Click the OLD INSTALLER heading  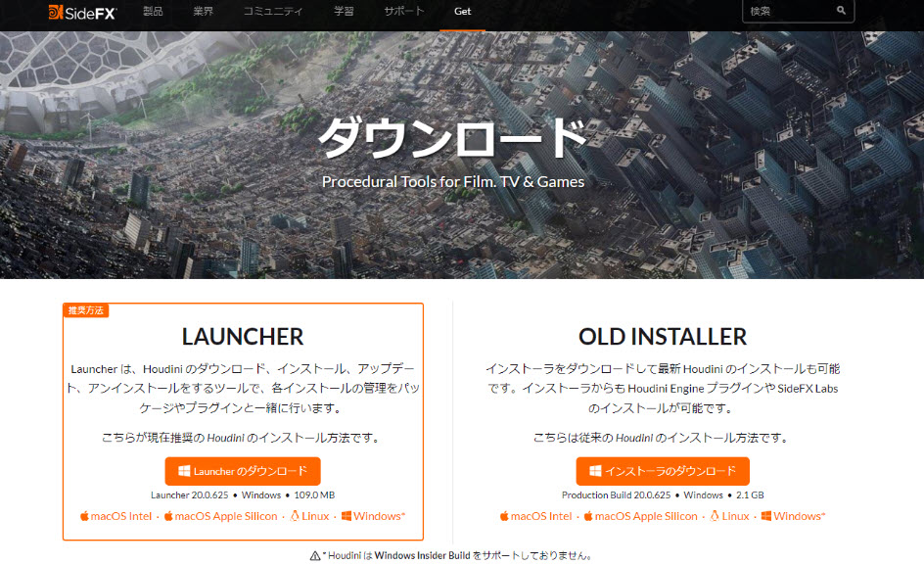point(663,337)
